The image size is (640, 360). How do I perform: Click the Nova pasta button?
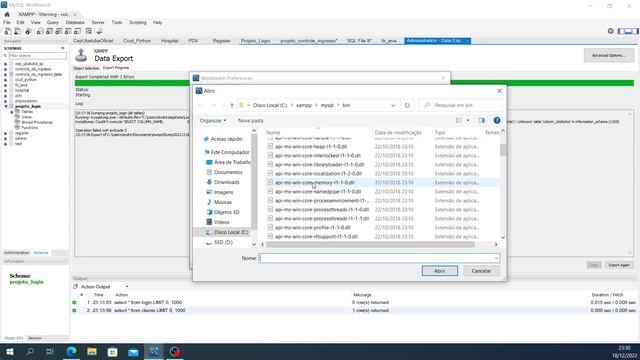(x=250, y=120)
